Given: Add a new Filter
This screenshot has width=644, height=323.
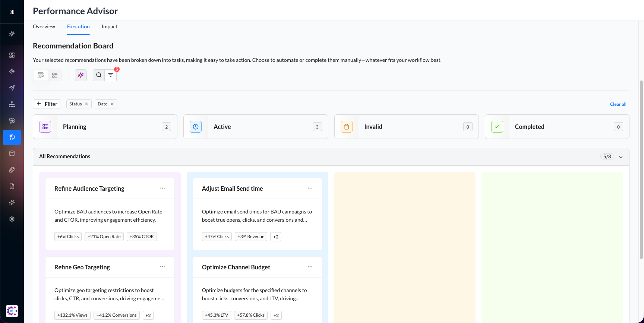Looking at the screenshot, I should point(47,104).
